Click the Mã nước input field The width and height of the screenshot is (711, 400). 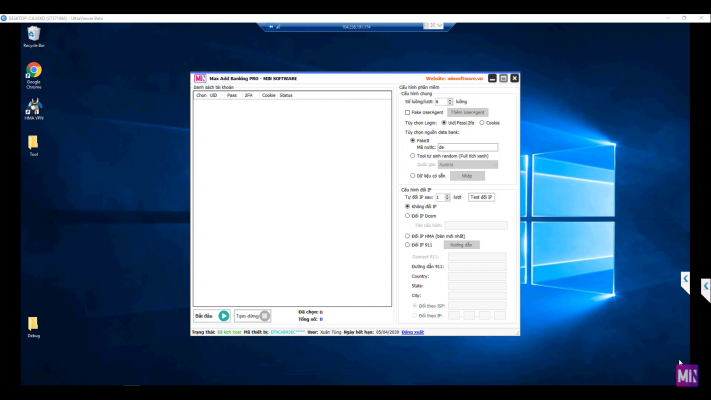coord(466,147)
